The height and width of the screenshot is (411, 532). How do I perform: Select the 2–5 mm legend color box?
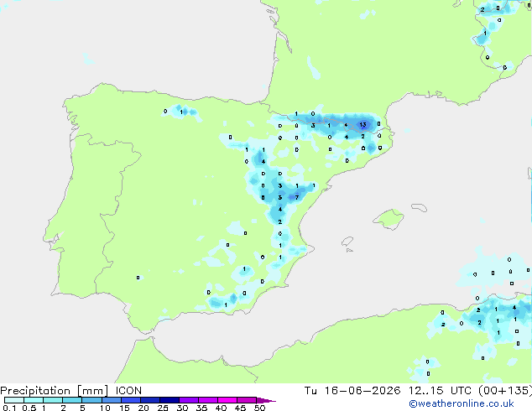(72, 400)
